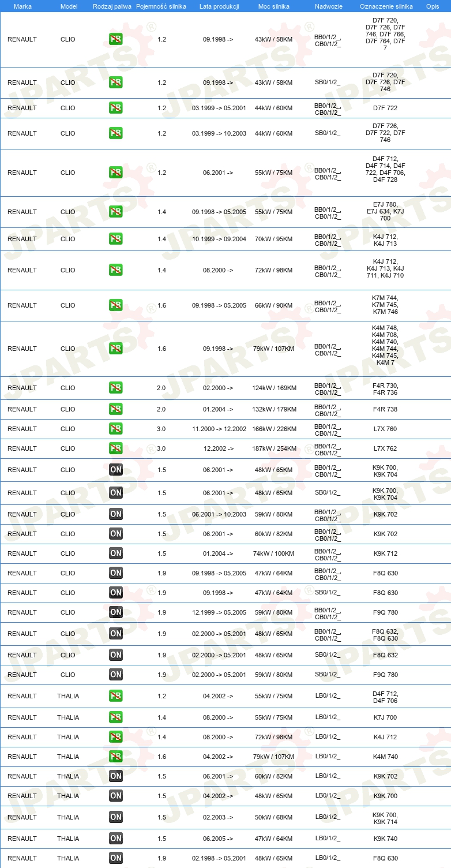The height and width of the screenshot is (868, 451).
Task: Click the K9K 740 engine code cell
Action: point(385,839)
